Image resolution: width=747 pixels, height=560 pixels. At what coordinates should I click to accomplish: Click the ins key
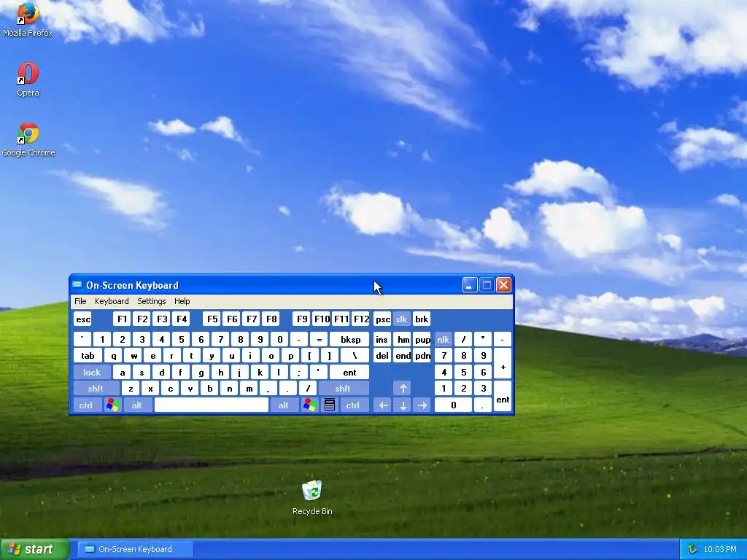click(382, 340)
